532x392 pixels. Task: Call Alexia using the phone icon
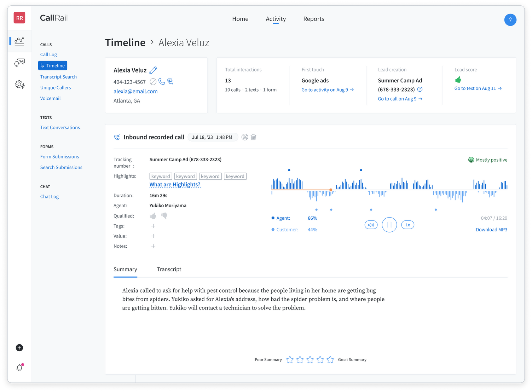point(162,81)
